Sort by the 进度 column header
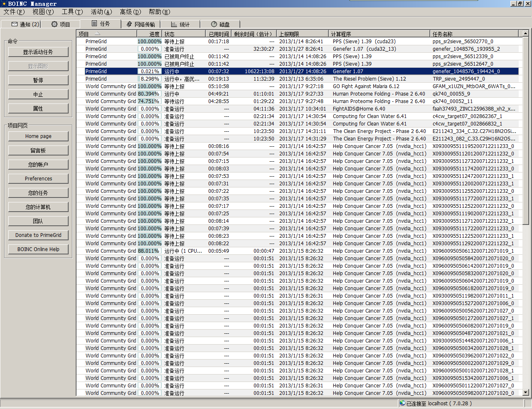Image resolution: width=532 pixels, height=409 pixels. pos(150,34)
